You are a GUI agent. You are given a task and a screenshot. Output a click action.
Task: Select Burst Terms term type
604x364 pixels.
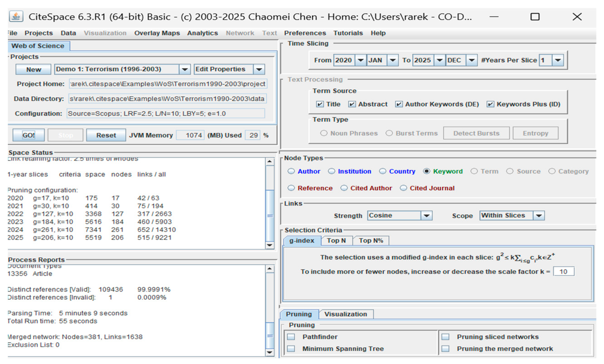tap(389, 133)
